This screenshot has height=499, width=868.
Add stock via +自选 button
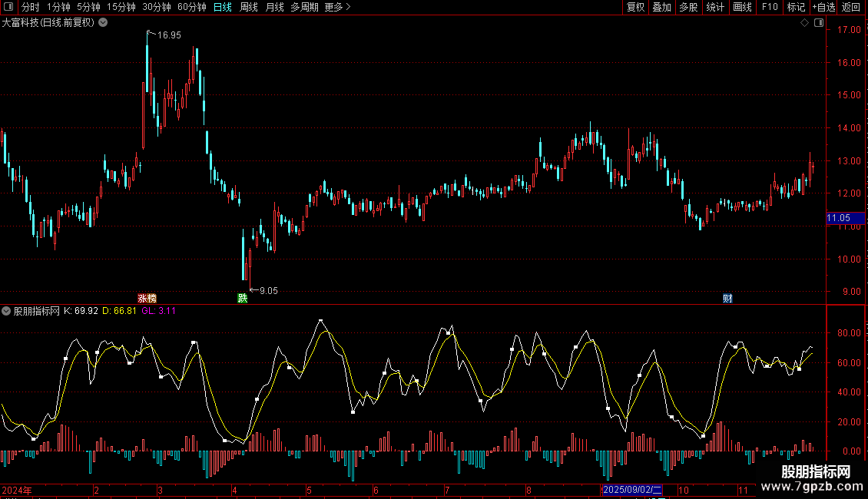click(823, 7)
